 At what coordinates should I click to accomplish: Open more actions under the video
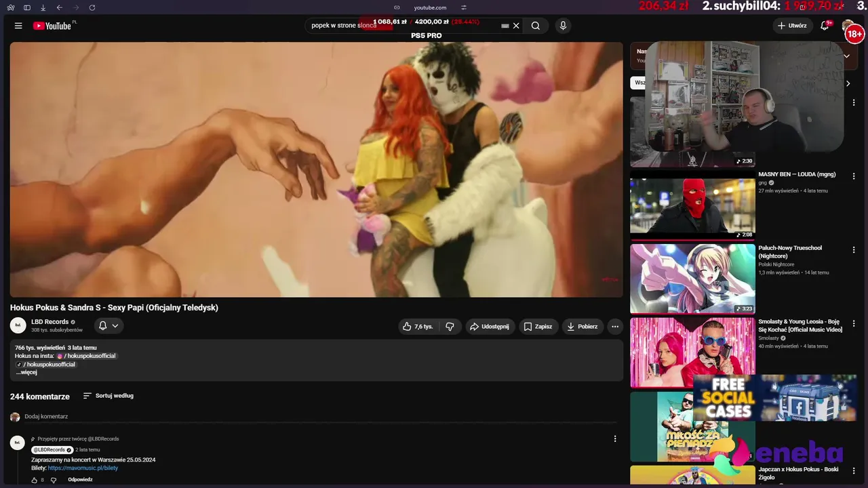(615, 326)
